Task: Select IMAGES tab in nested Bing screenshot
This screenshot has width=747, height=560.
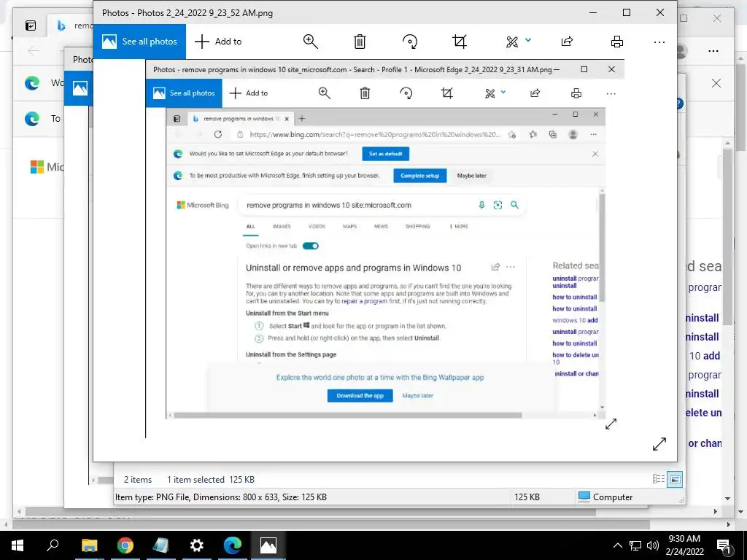Action: click(x=282, y=227)
